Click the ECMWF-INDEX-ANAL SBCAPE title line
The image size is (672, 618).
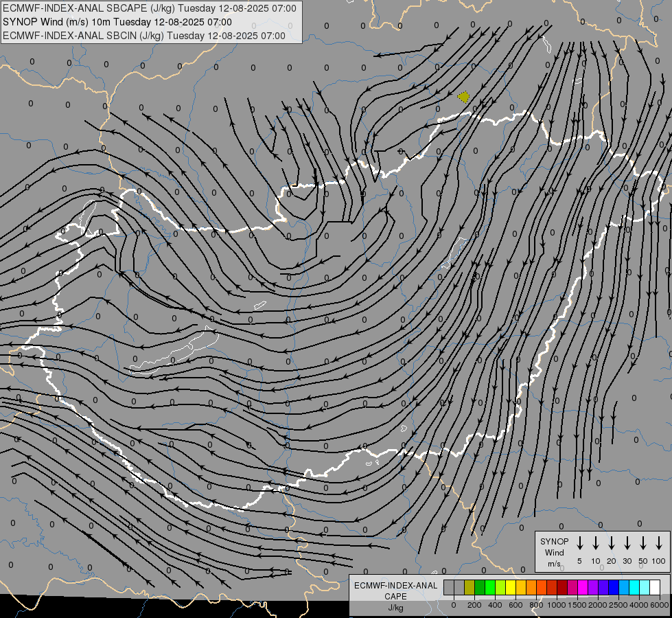(150, 8)
